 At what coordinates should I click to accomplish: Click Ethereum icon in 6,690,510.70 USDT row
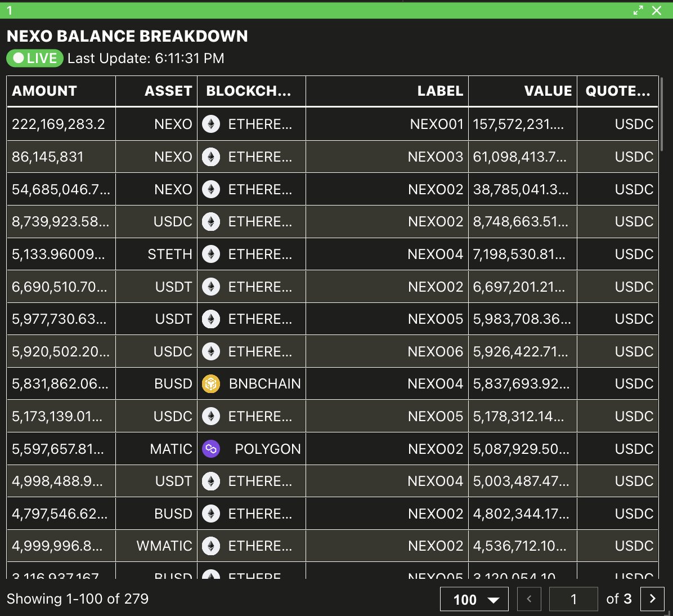click(211, 287)
